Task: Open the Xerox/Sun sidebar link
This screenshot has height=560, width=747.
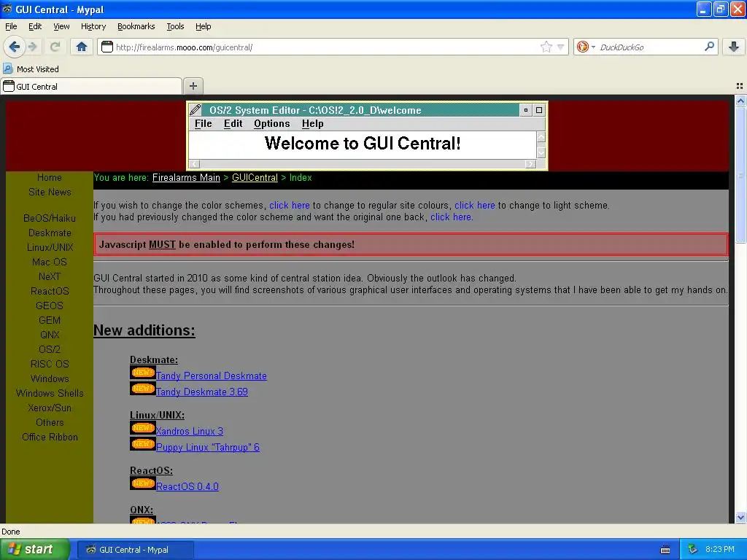Action: [50, 408]
